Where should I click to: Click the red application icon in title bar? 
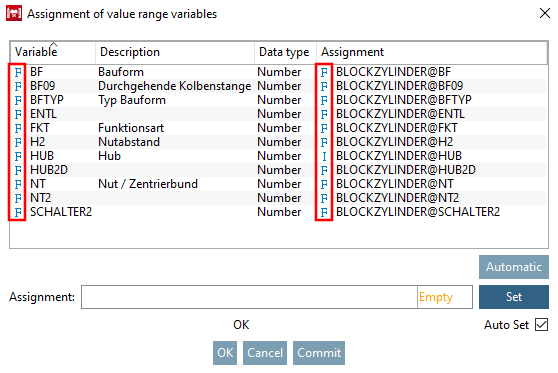14,14
